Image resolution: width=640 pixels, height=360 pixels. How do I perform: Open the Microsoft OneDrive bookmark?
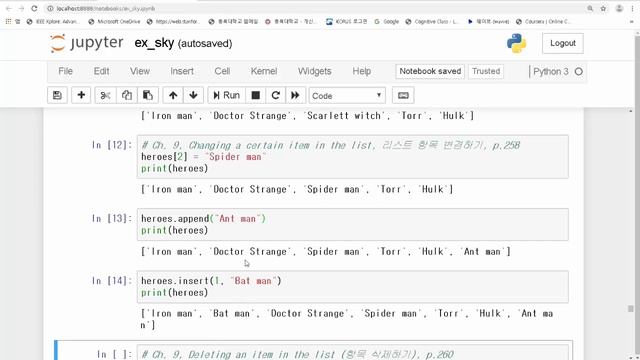click(x=114, y=22)
